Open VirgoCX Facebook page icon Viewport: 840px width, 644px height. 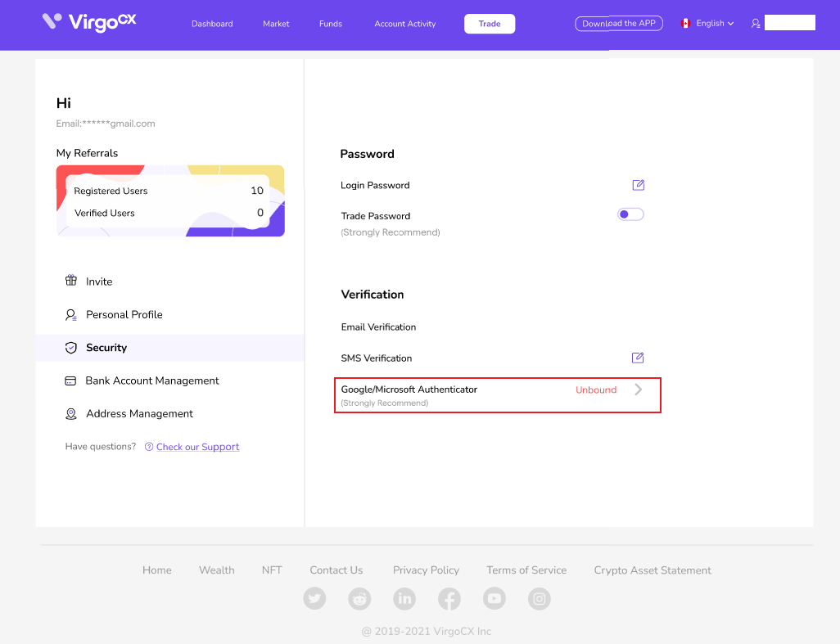[x=449, y=599]
